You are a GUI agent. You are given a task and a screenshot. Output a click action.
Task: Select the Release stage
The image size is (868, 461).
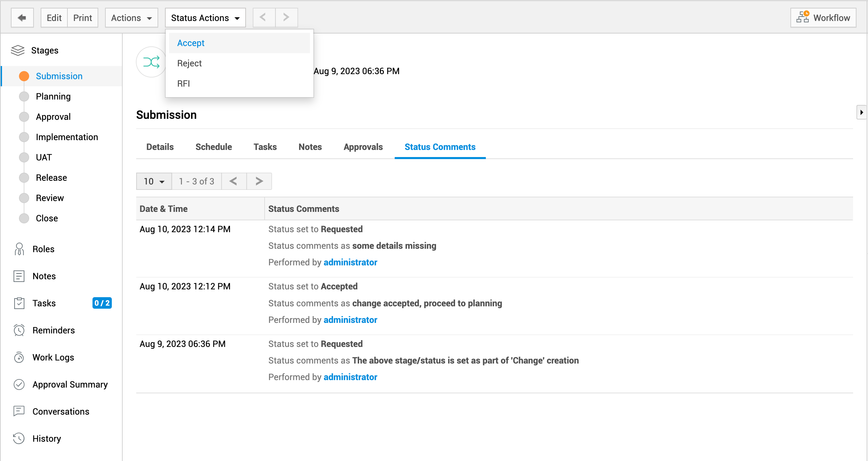61,178
